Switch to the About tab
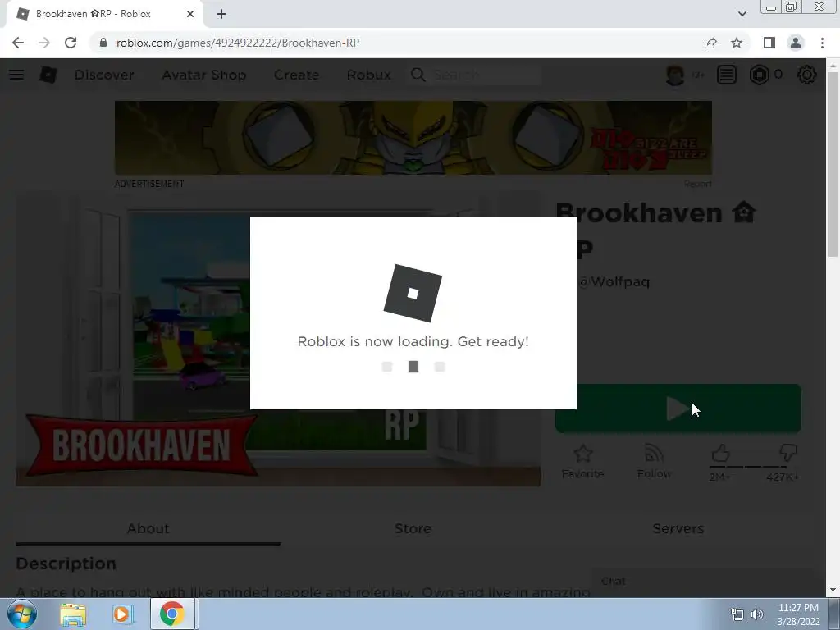840x630 pixels. pos(148,529)
